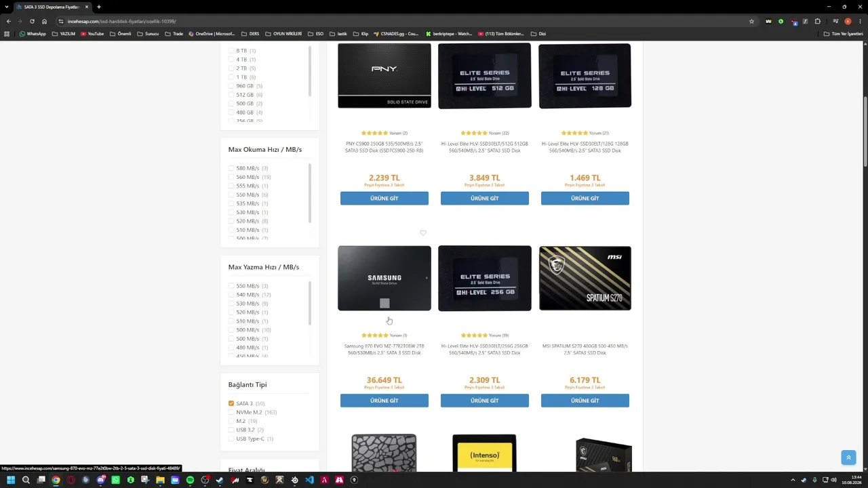This screenshot has width=868, height=488.
Task: Filter by 580 MB/s read speed
Action: [x=231, y=168]
